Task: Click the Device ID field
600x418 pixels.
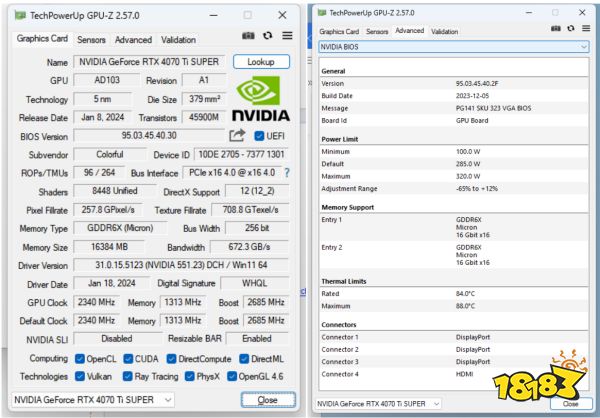Action: click(x=241, y=154)
